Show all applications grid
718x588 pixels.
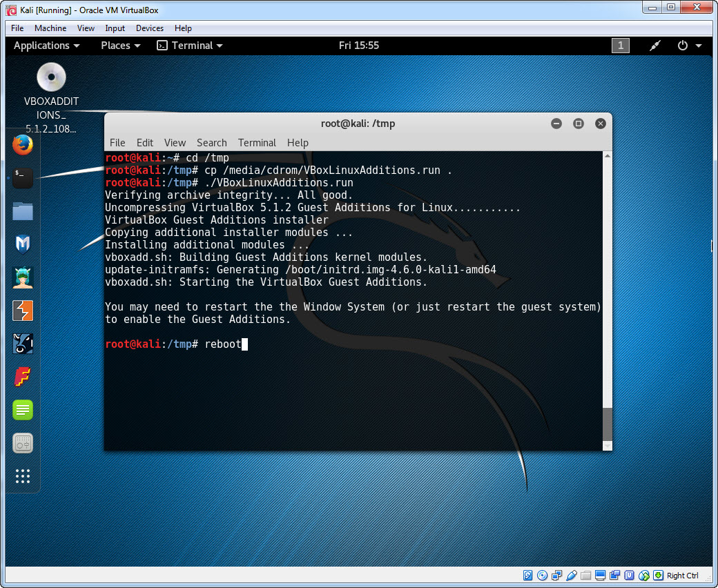[x=22, y=476]
